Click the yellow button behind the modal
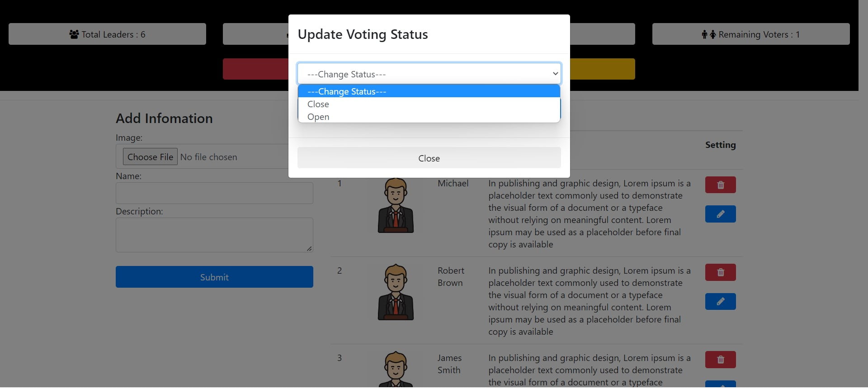868x389 pixels. click(x=602, y=69)
